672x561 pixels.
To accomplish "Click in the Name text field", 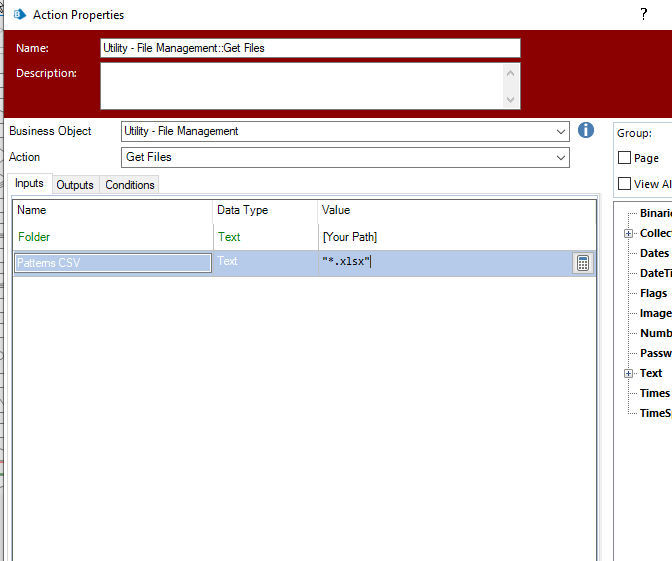I will tap(310, 48).
